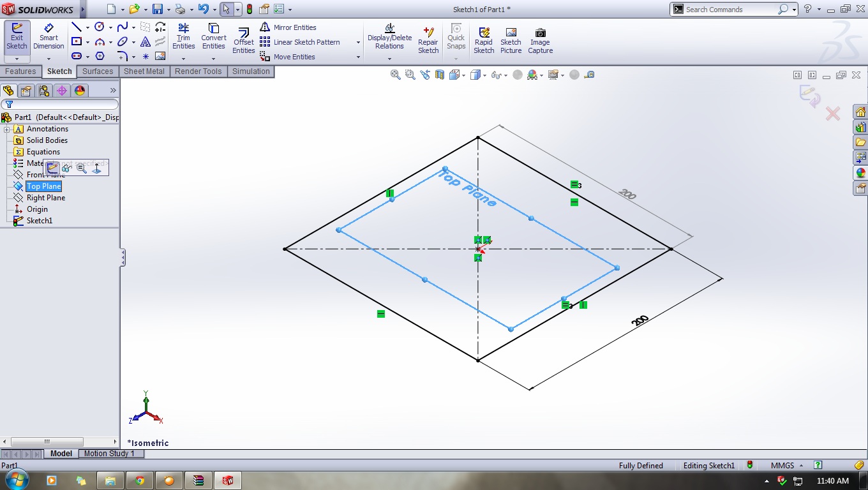The width and height of the screenshot is (868, 490).
Task: Open Display/Delete Relations dropdown arrow
Action: pyautogui.click(x=389, y=59)
